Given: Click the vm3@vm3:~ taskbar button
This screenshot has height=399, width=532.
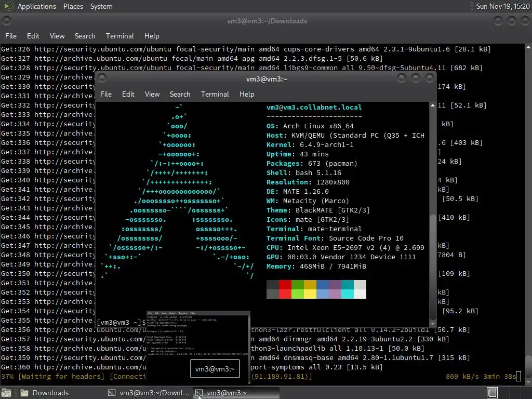Looking at the screenshot, I should [x=236, y=393].
